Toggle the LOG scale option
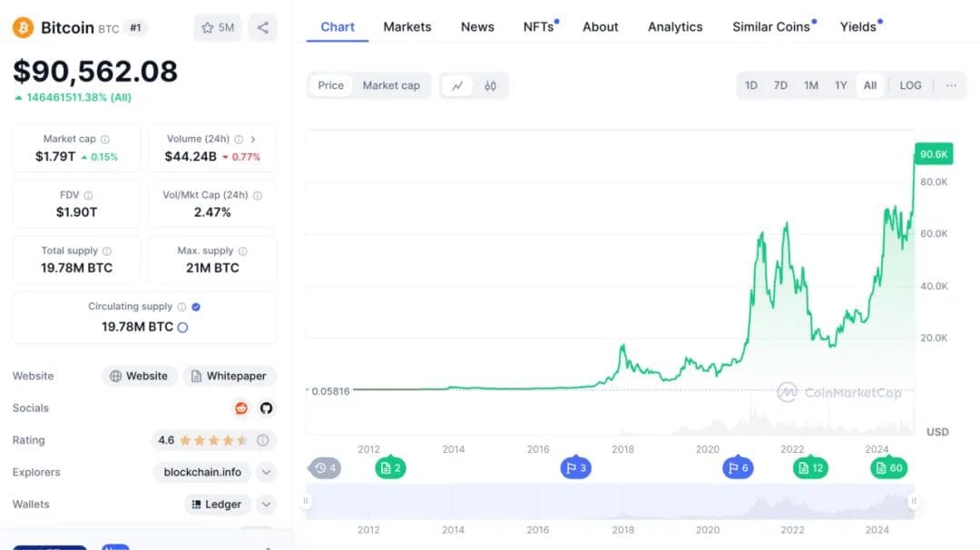This screenshot has width=980, height=550. (x=910, y=85)
